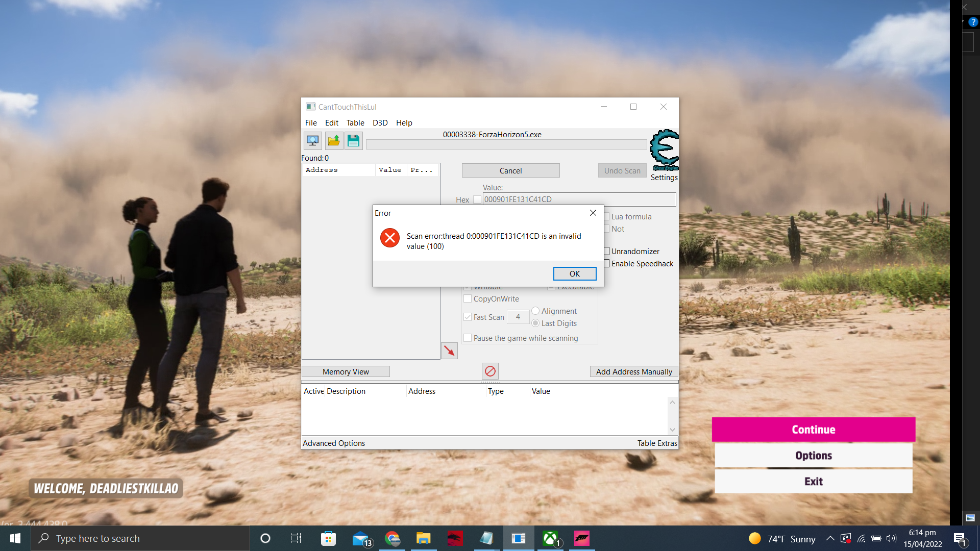Show hidden icons tray chevron

tap(830, 538)
